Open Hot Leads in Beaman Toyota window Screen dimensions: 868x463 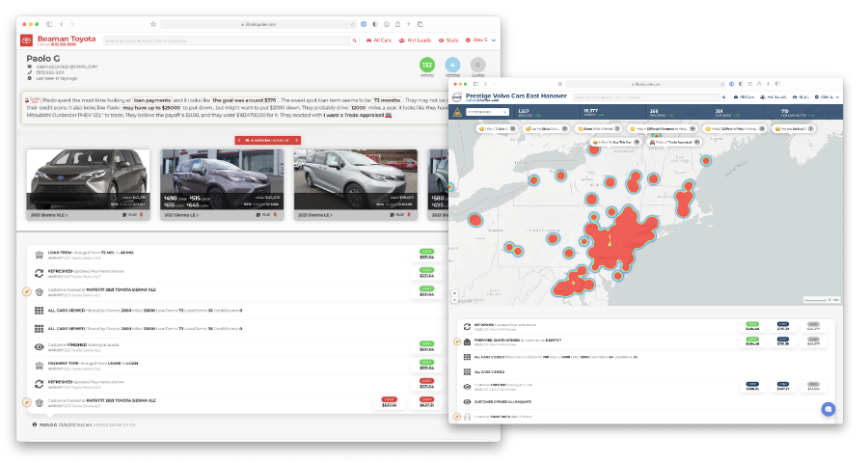(x=415, y=41)
